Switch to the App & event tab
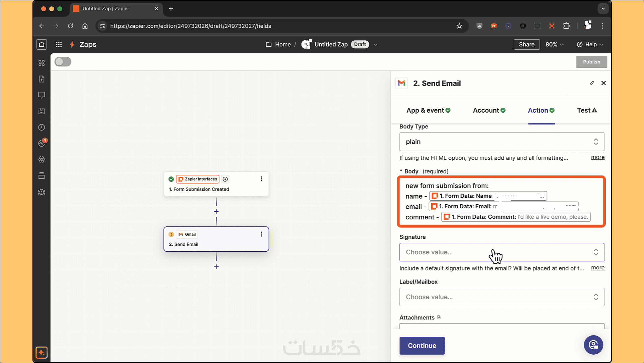The width and height of the screenshot is (644, 363). pyautogui.click(x=428, y=110)
